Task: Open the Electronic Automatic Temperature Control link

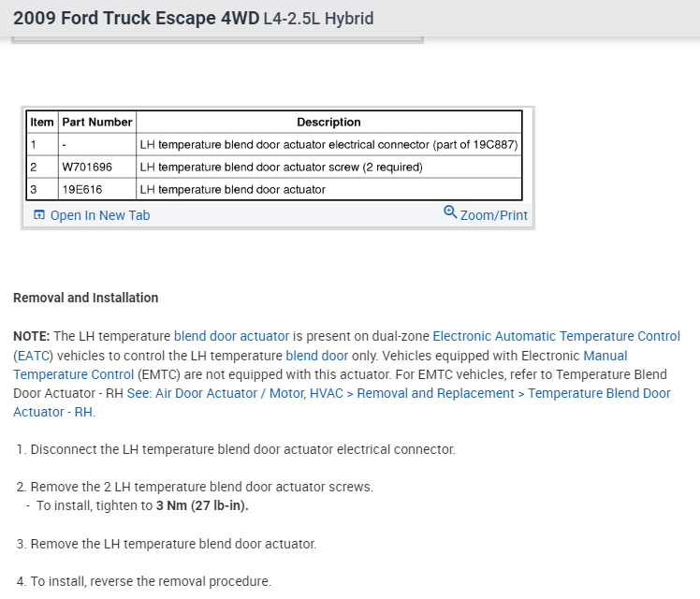Action: (x=556, y=336)
